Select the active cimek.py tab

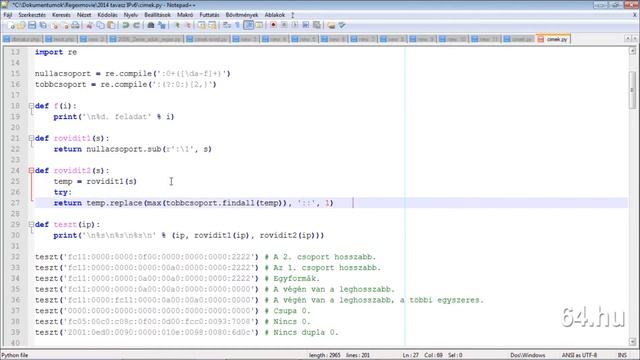[553, 39]
